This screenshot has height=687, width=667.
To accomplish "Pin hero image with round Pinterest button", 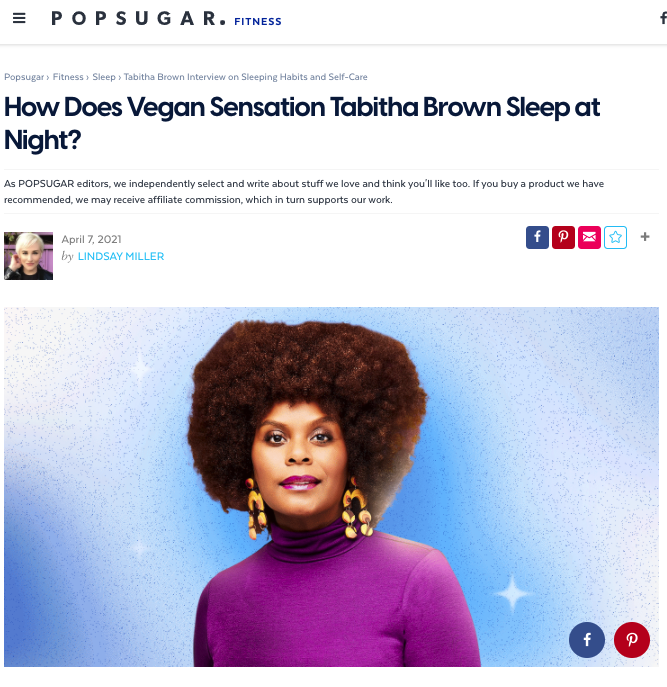I will tap(632, 640).
